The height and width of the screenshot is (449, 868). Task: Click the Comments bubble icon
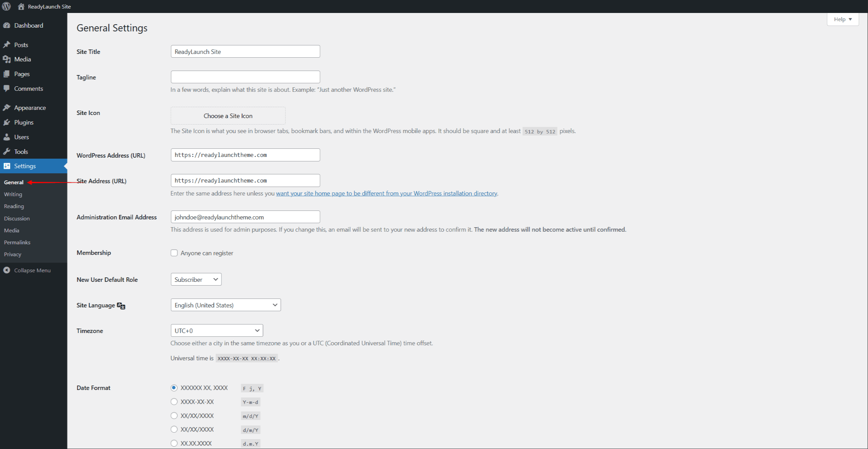coord(7,88)
